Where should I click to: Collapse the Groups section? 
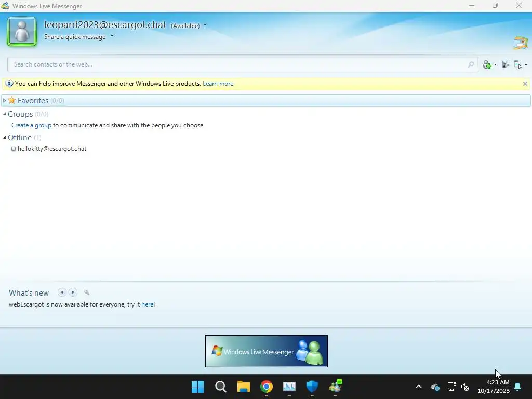5,114
